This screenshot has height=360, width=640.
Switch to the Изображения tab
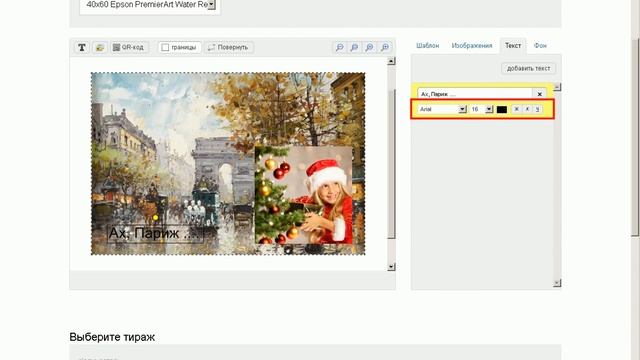point(472,46)
